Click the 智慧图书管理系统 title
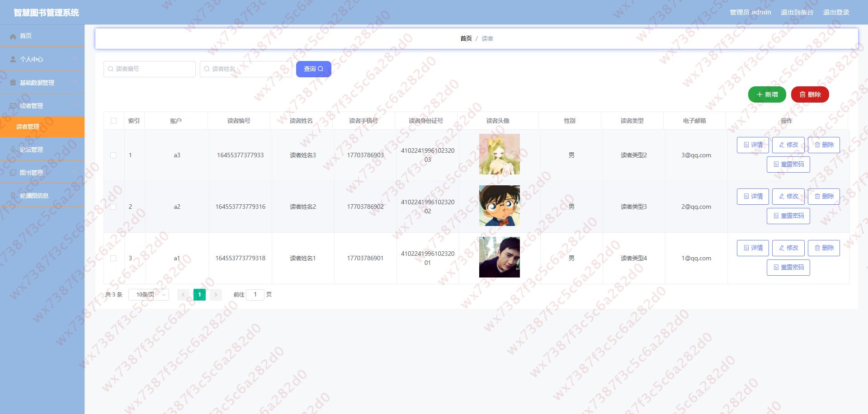This screenshot has width=868, height=414. click(46, 13)
